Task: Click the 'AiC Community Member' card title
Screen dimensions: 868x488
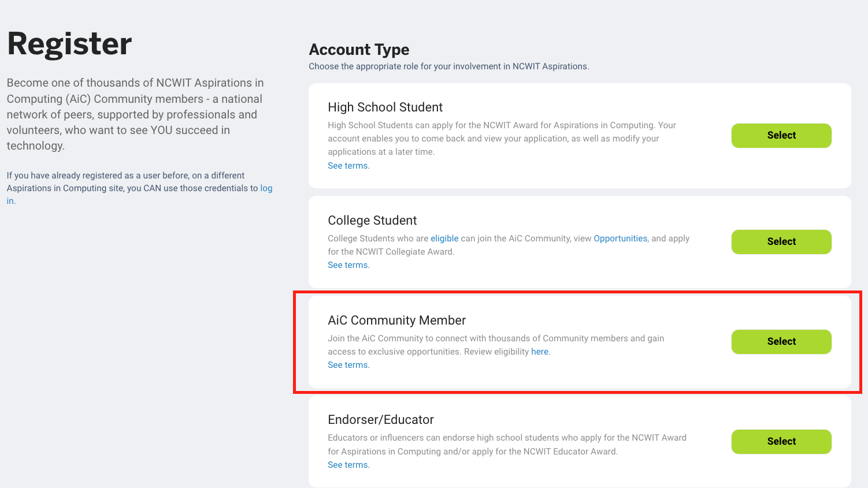Action: pyautogui.click(x=396, y=321)
